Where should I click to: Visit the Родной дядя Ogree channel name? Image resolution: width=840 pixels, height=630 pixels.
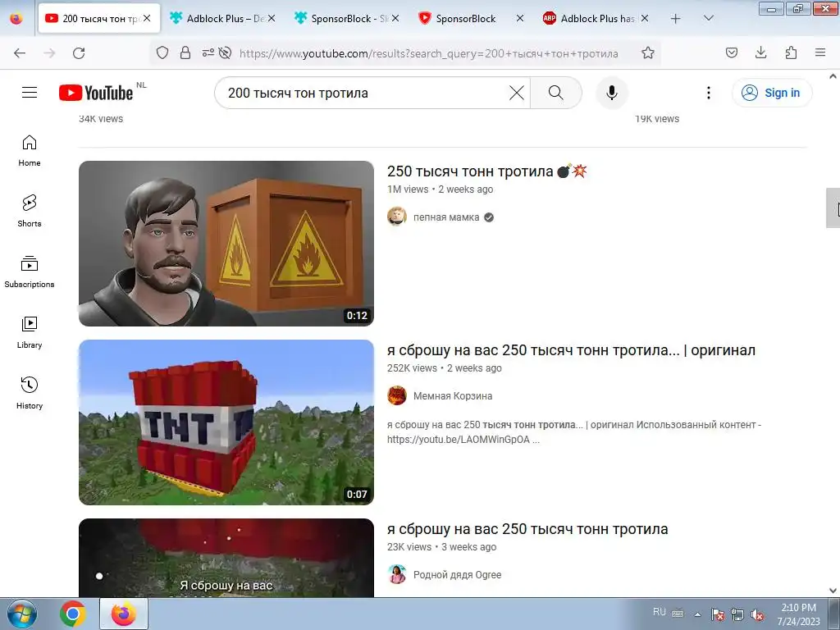(458, 575)
